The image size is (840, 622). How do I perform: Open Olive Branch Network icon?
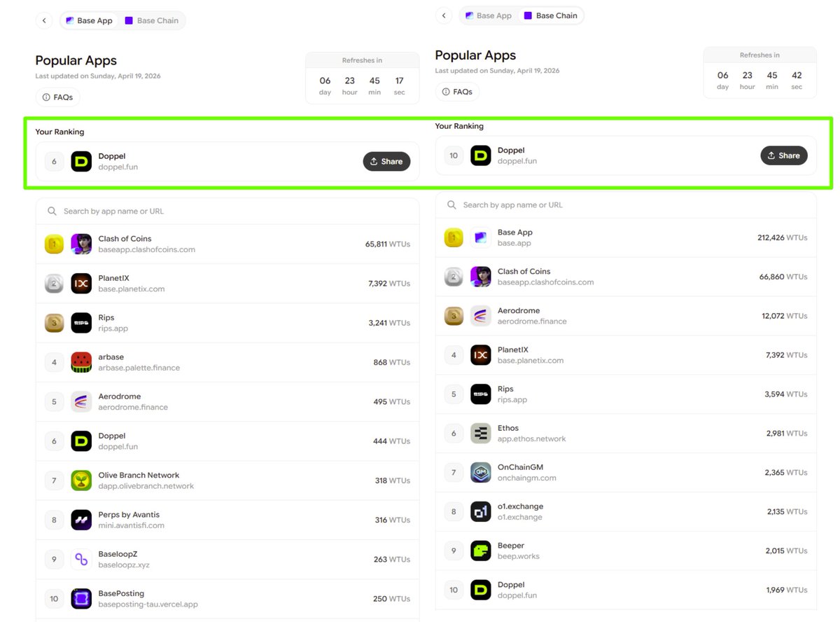point(81,481)
